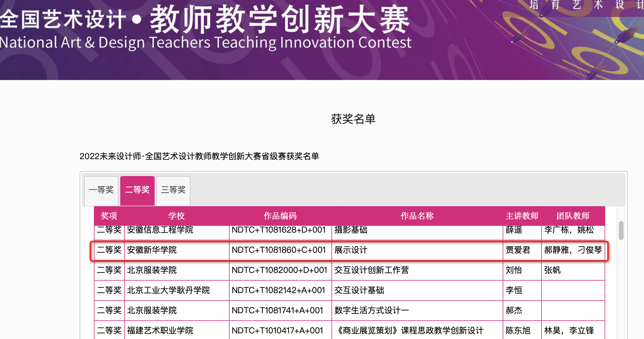
Task: Click the 北京工业大学耿丹学院 cell
Action: 168,290
